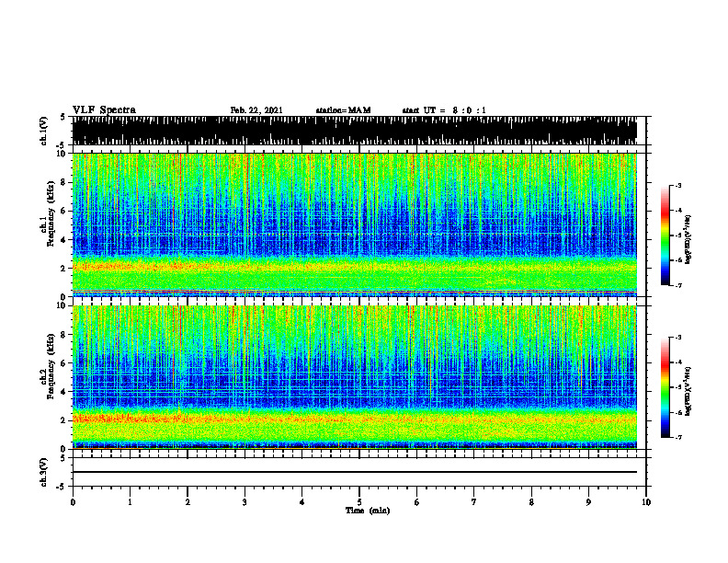Click time axis tick label "10"
728x563 pixels.
(x=646, y=502)
